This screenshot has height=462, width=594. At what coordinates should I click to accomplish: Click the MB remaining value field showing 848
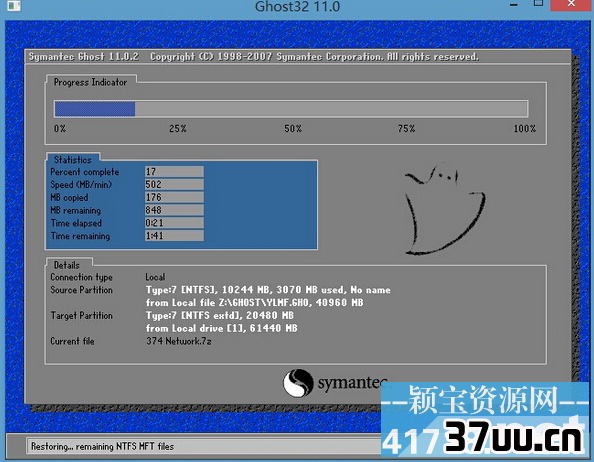pos(174,210)
